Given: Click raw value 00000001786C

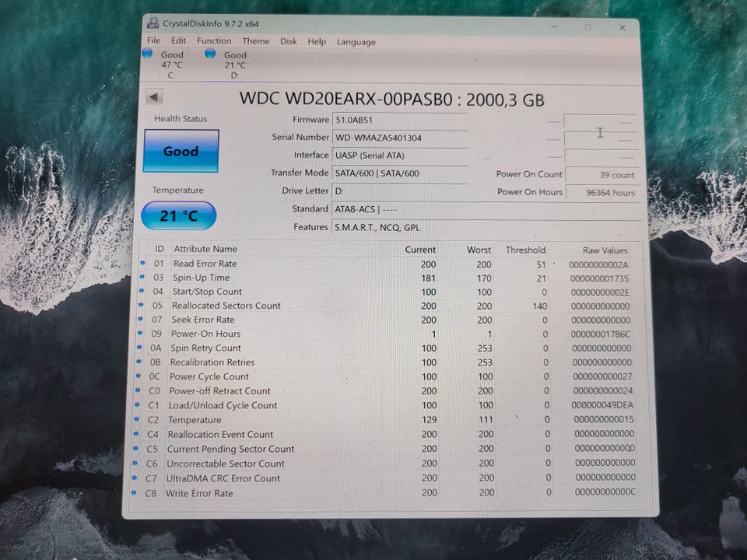Looking at the screenshot, I should tap(600, 334).
